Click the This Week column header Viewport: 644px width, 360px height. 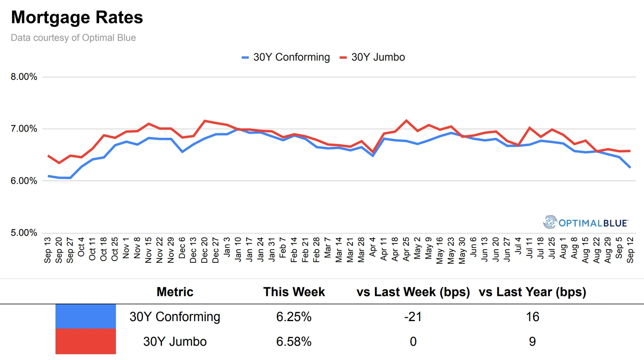pos(294,292)
